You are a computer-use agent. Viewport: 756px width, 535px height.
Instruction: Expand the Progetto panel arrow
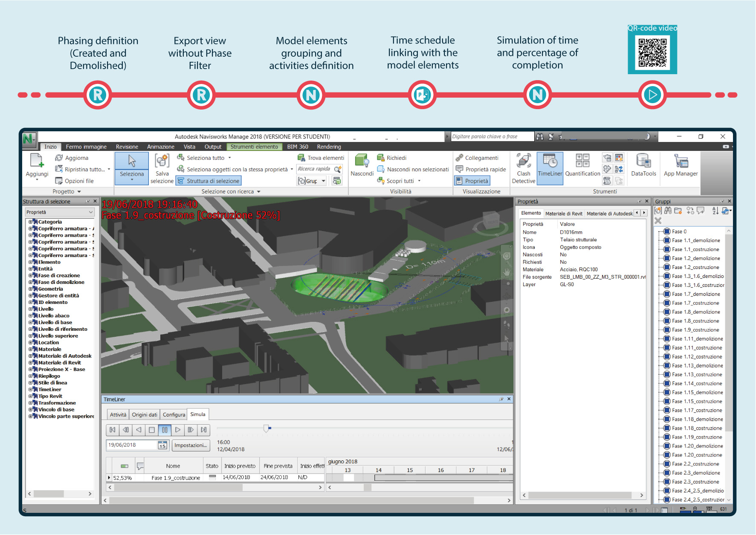79,192
